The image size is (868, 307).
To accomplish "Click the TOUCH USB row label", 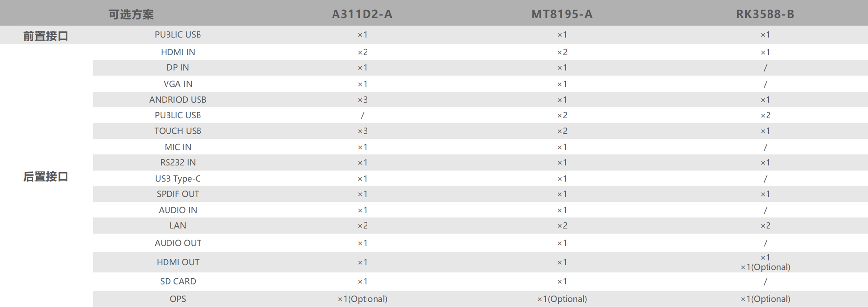I will pos(178,131).
